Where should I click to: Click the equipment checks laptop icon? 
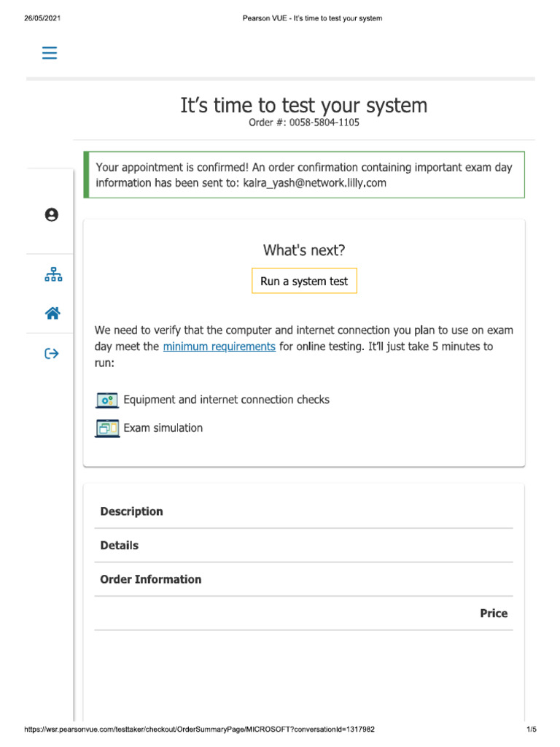click(x=107, y=400)
